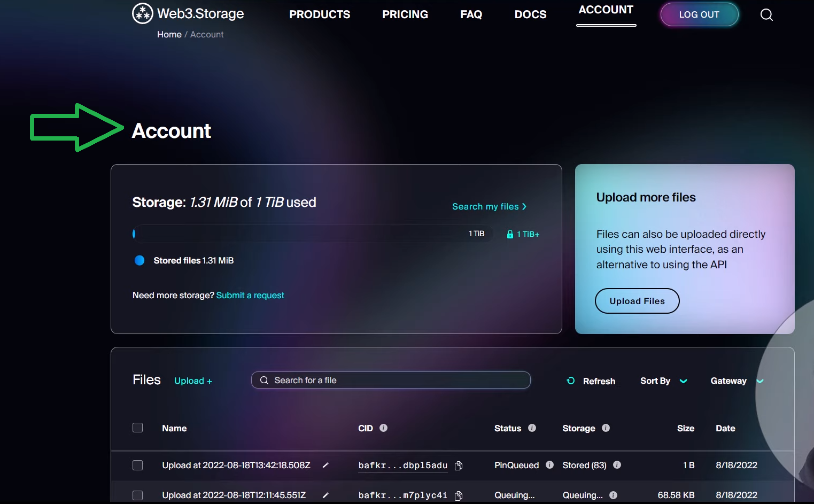Viewport: 814px width, 504px height.
Task: Copy the CID of the first uploaded file
Action: pos(459,466)
